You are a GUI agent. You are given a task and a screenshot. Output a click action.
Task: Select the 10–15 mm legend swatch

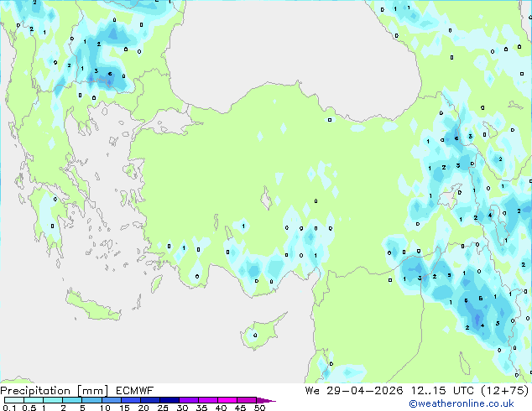(112, 400)
